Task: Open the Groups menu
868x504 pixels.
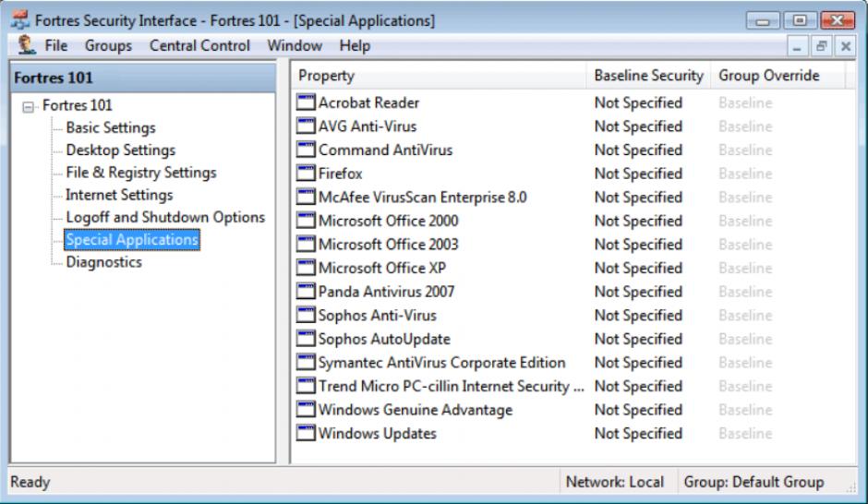Action: click(108, 45)
